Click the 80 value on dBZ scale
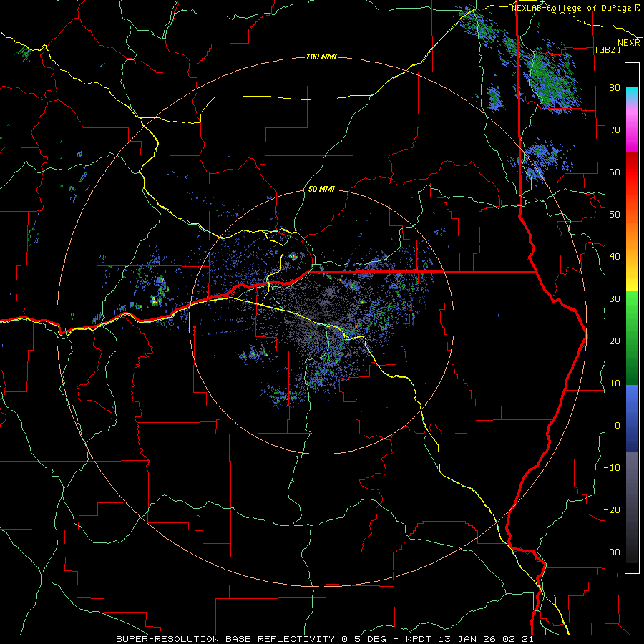Screen dimensions: 644x644 tap(615, 87)
